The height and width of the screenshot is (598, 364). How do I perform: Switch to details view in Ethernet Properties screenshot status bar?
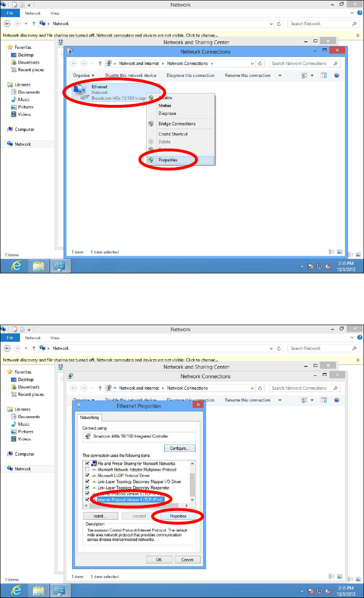click(332, 577)
